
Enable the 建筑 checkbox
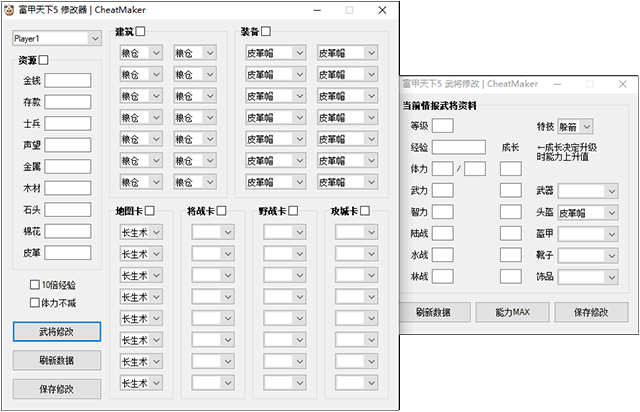(140, 31)
